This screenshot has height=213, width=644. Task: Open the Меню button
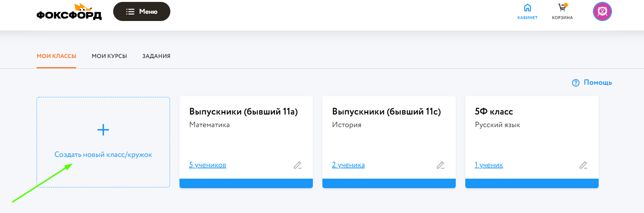click(x=142, y=11)
